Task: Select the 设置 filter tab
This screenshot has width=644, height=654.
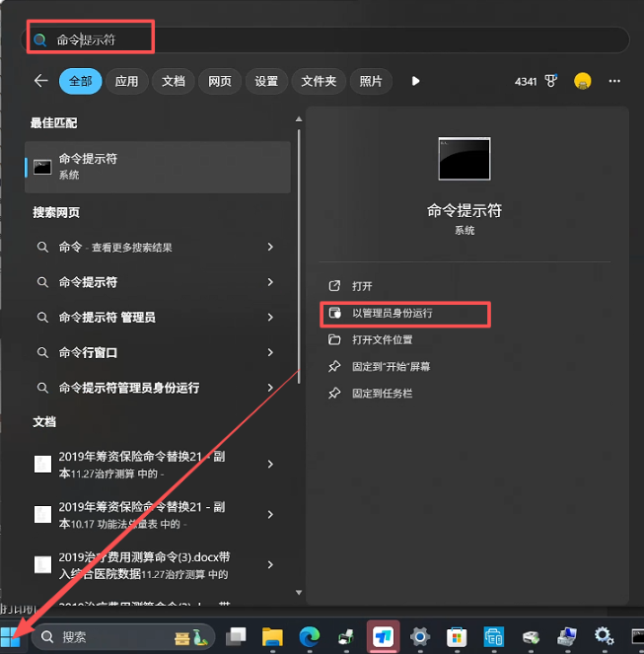Action: pyautogui.click(x=266, y=81)
